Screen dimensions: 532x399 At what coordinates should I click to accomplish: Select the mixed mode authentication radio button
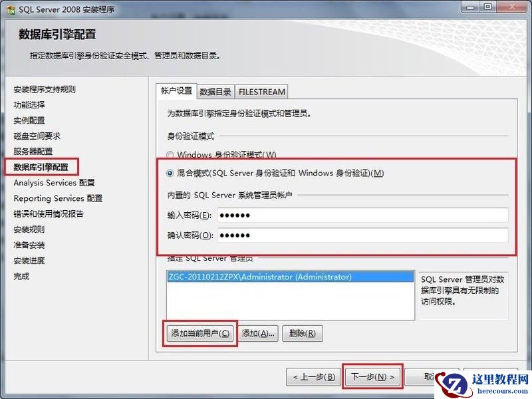point(170,174)
